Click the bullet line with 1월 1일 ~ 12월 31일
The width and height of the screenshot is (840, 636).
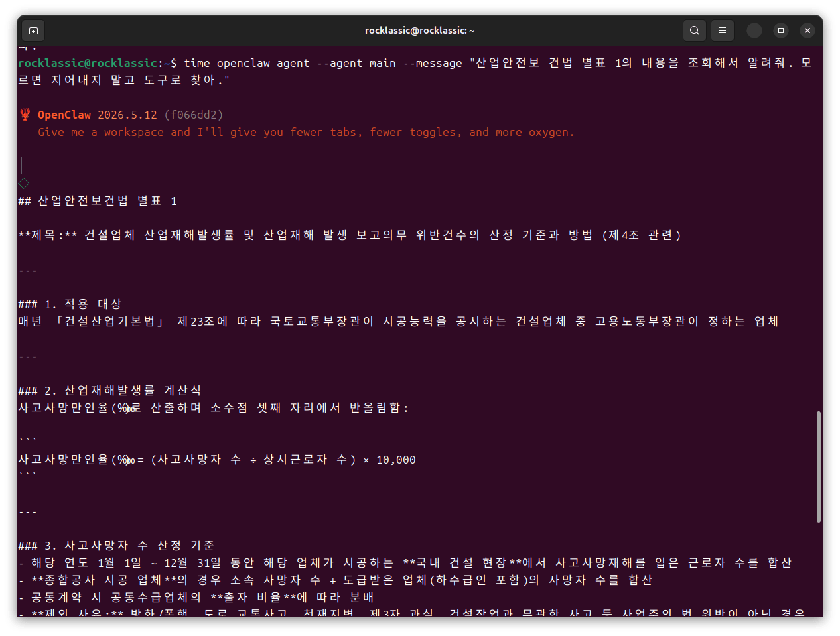[405, 563]
